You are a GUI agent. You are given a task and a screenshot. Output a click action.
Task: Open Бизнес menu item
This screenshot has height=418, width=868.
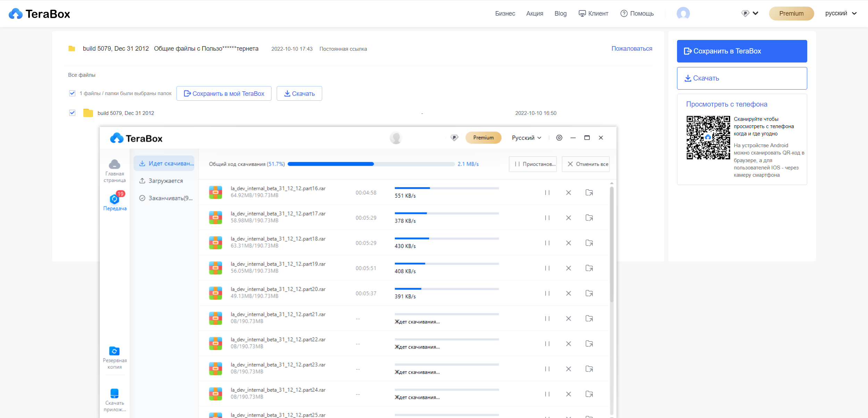pos(505,14)
